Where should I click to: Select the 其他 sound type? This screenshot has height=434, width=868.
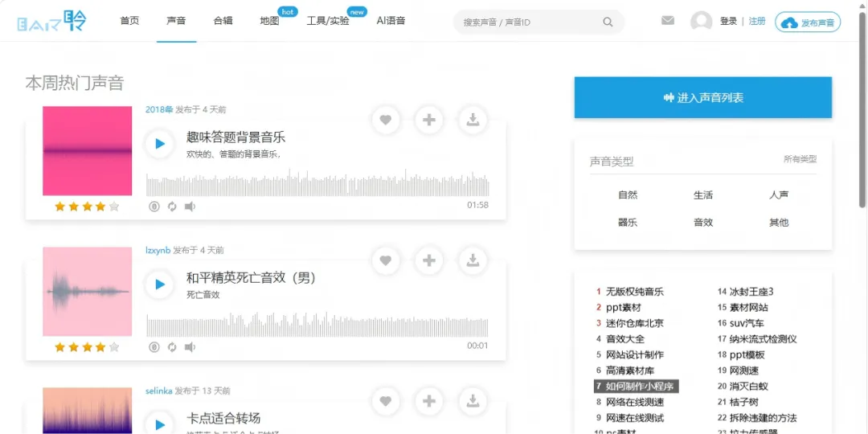coord(779,223)
